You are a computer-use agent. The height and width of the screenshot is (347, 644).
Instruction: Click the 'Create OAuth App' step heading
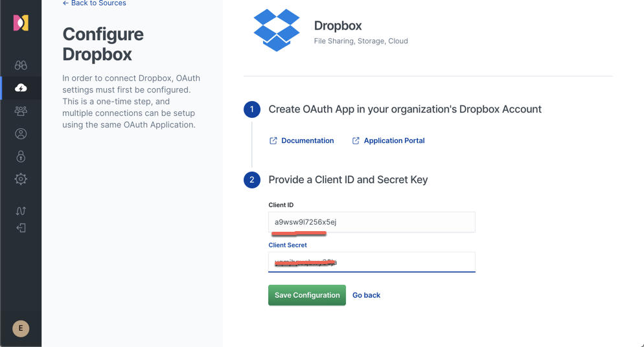tap(405, 109)
